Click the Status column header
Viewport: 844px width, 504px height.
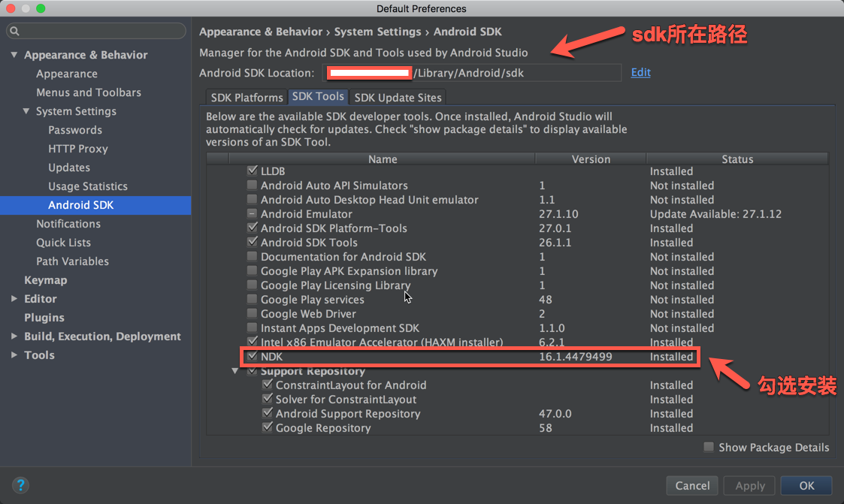click(x=737, y=159)
